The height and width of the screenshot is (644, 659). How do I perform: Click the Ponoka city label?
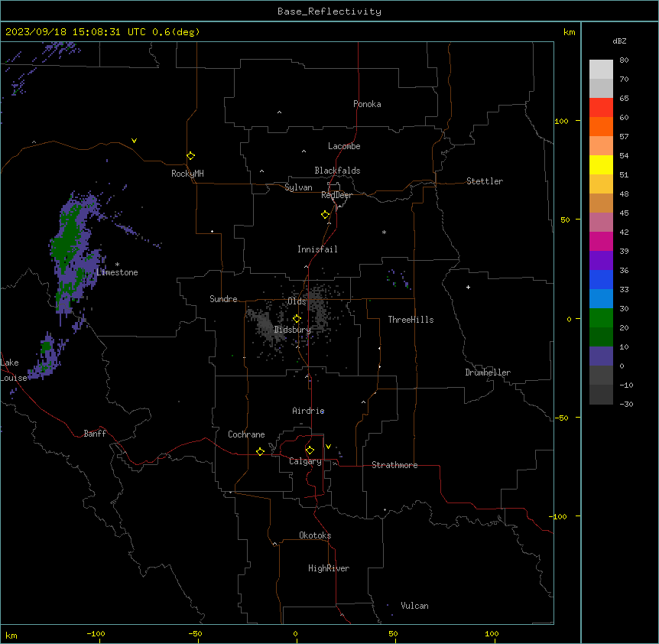[x=367, y=104]
